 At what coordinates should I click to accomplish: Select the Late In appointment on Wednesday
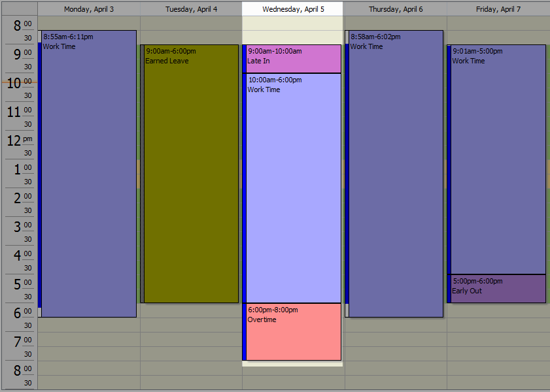[x=293, y=59]
